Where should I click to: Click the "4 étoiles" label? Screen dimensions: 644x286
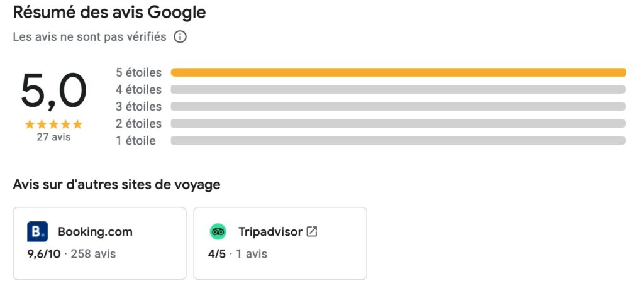point(138,90)
